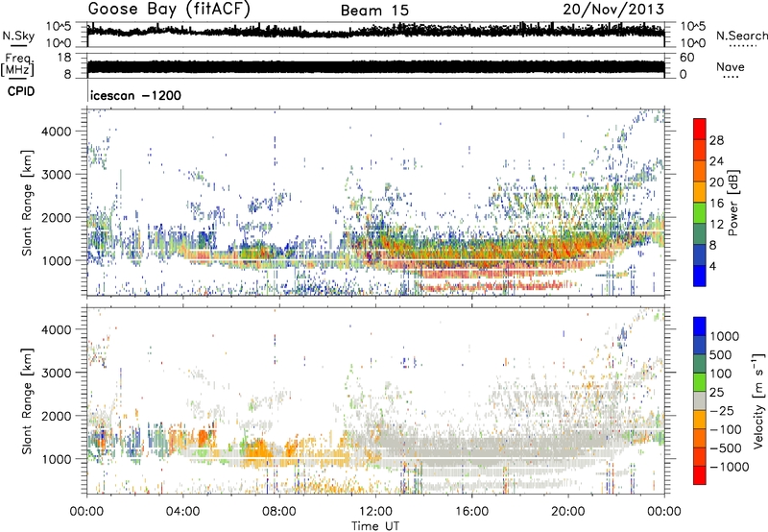Image resolution: width=768 pixels, height=532 pixels.
Task: Pick the red top segment of power colorbar
Action: 700,130
